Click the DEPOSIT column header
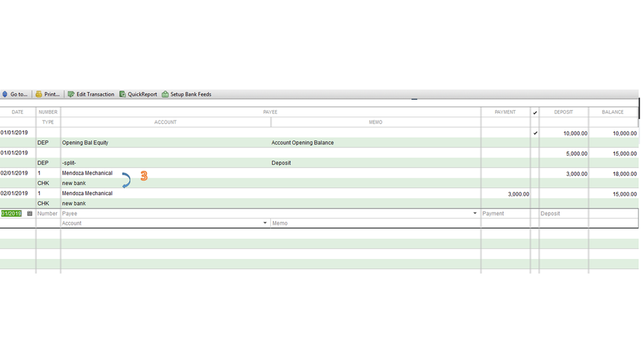 pos(563,112)
